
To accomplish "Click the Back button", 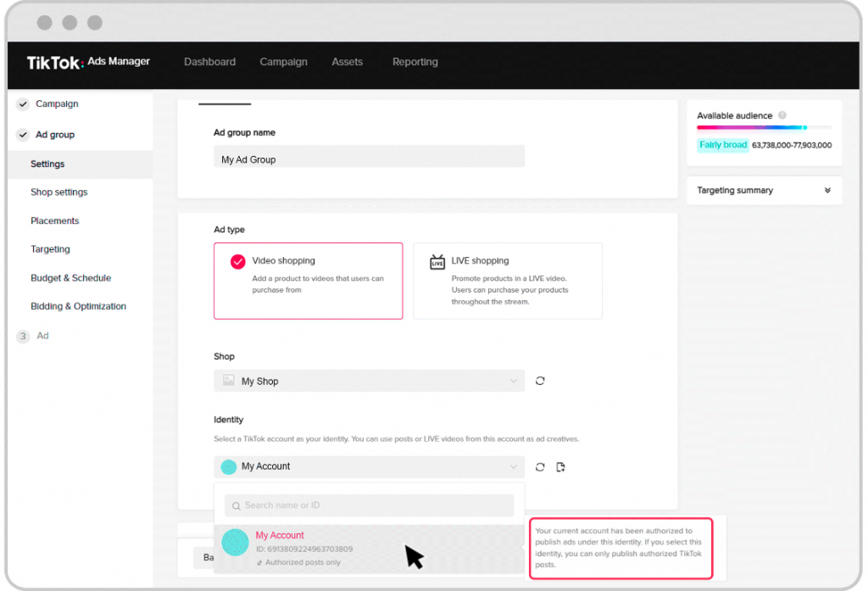I will [204, 558].
